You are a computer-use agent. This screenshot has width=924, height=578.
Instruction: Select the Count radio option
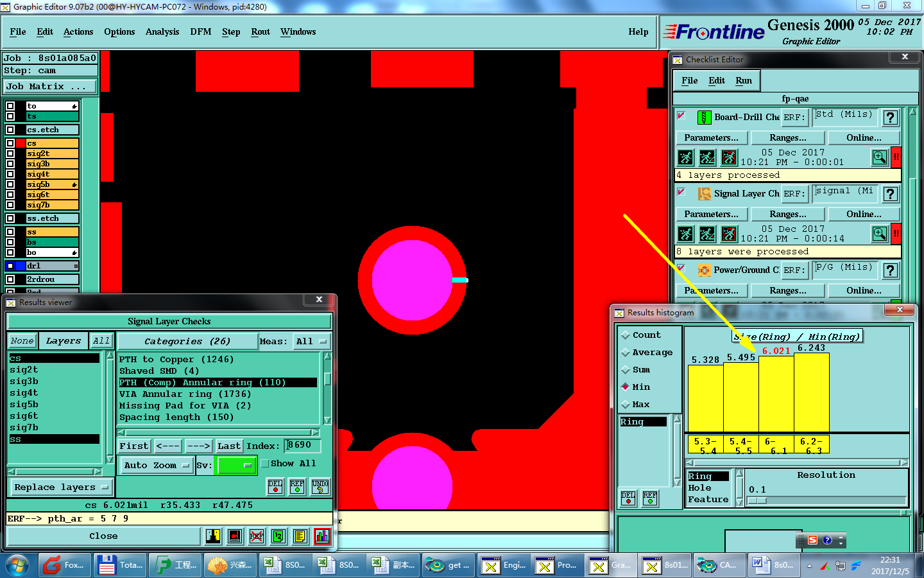coord(626,335)
